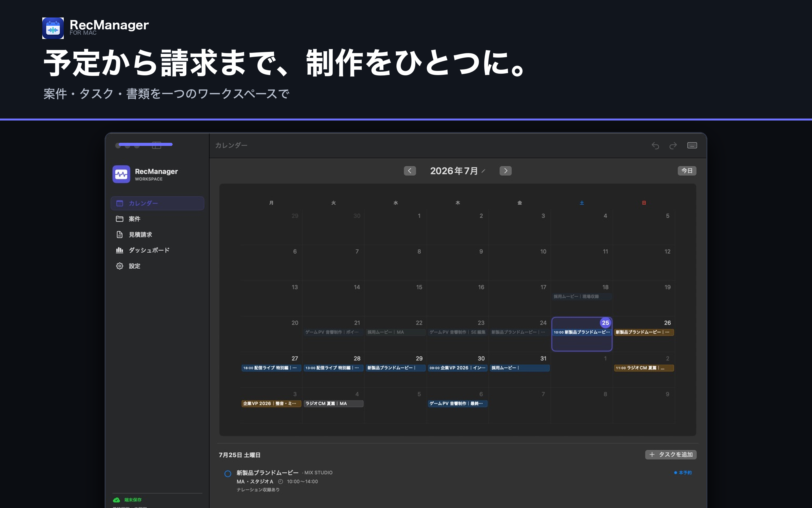Select July 1 in the calendar

point(419,216)
